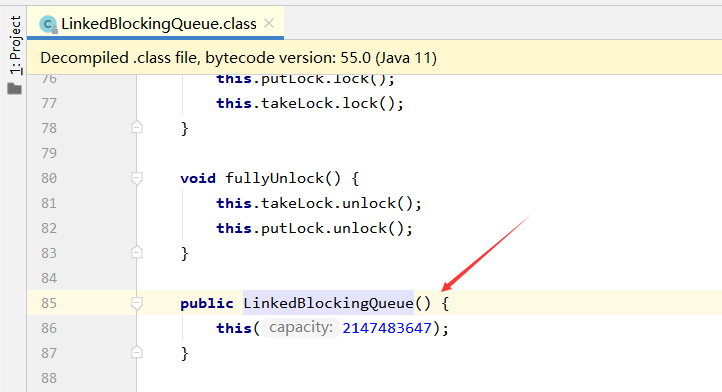This screenshot has height=392, width=722.
Task: Click this.takeLock.lock() on line 77
Action: pyautogui.click(x=310, y=103)
